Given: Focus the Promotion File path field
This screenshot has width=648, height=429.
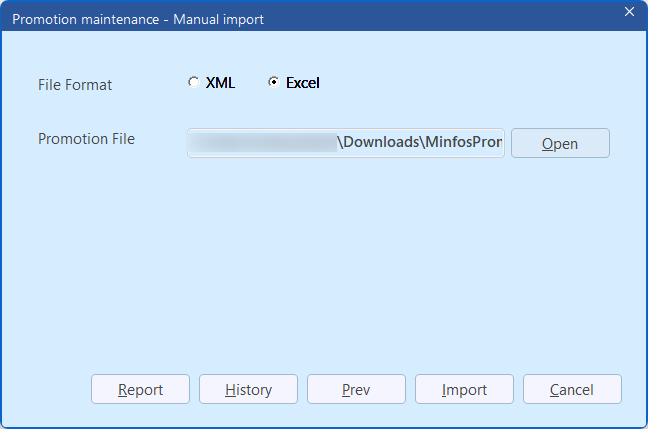Looking at the screenshot, I should [345, 142].
